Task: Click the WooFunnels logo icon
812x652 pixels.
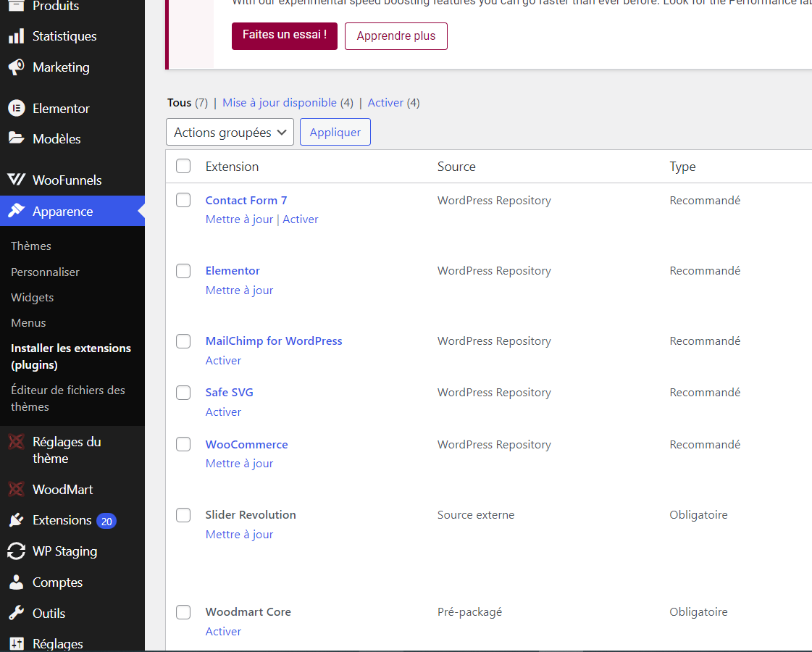Action: [16, 180]
